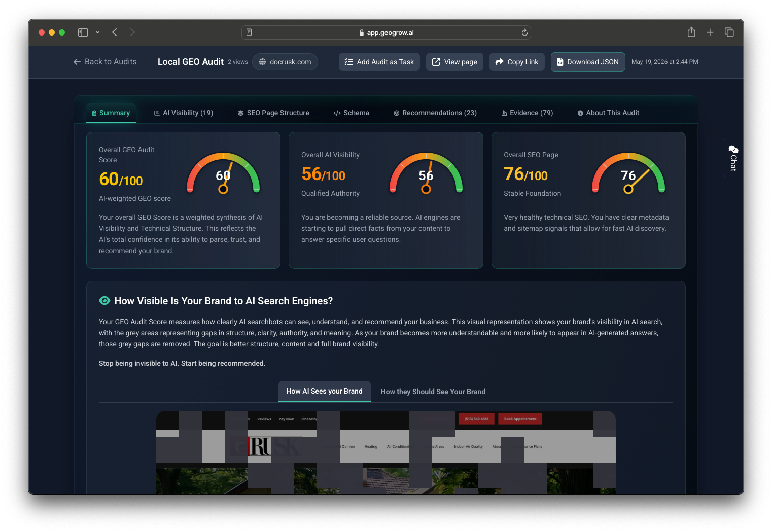
Task: Go back with browser back arrow
Action: click(115, 32)
